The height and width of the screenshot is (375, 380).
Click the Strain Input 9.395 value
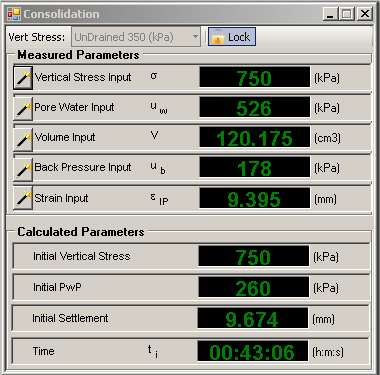255,198
